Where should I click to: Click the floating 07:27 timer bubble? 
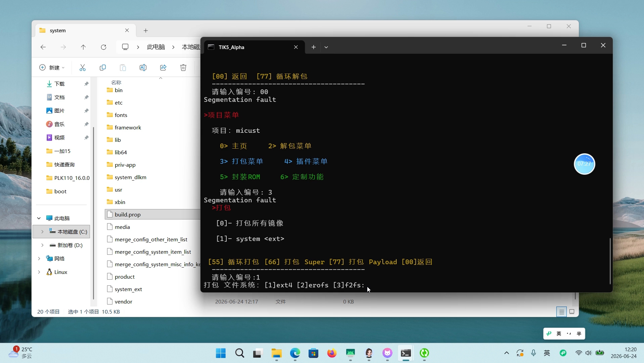584,164
